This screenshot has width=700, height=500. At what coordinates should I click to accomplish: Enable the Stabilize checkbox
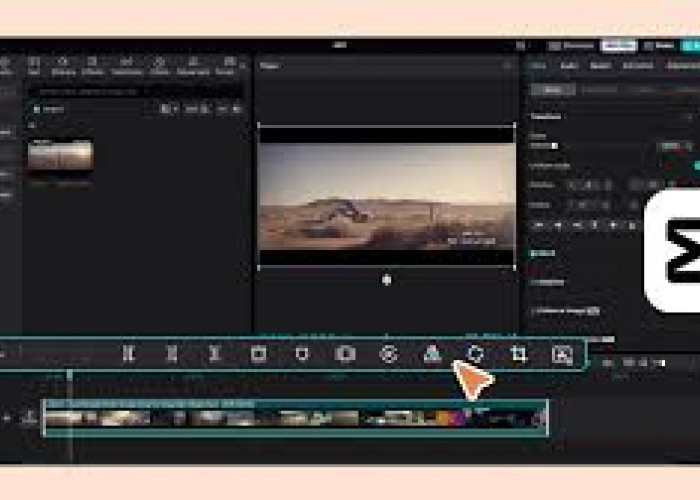click(x=535, y=282)
